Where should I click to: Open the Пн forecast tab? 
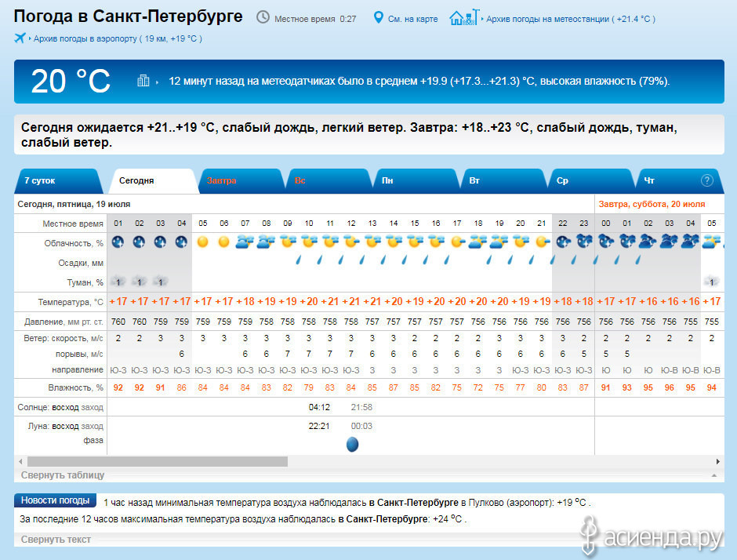(417, 180)
